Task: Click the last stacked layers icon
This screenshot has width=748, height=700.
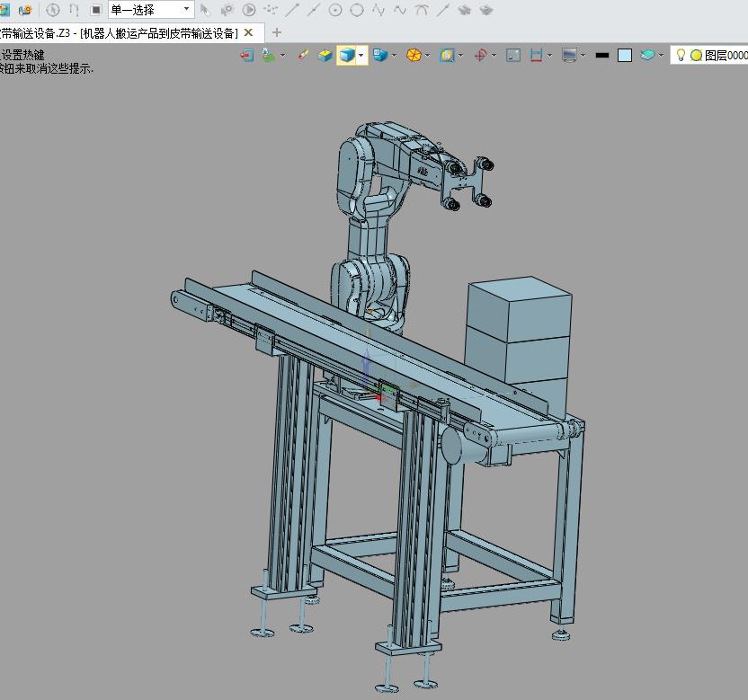Action: coord(486,10)
